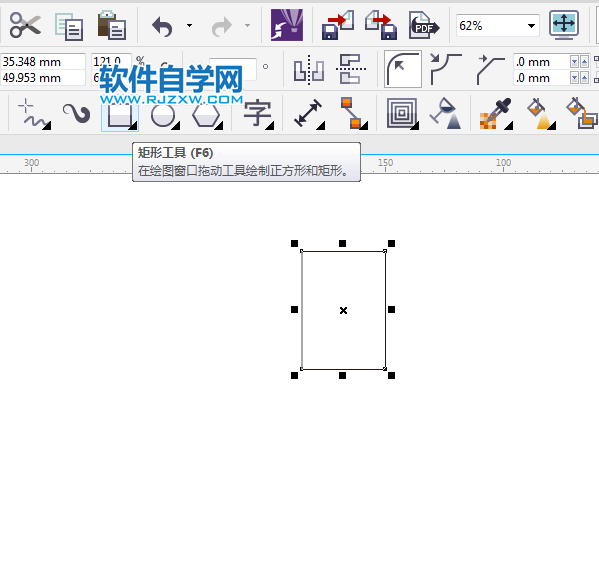Open the CorelDRAW search content icon
599x561 pixels.
coord(287,25)
